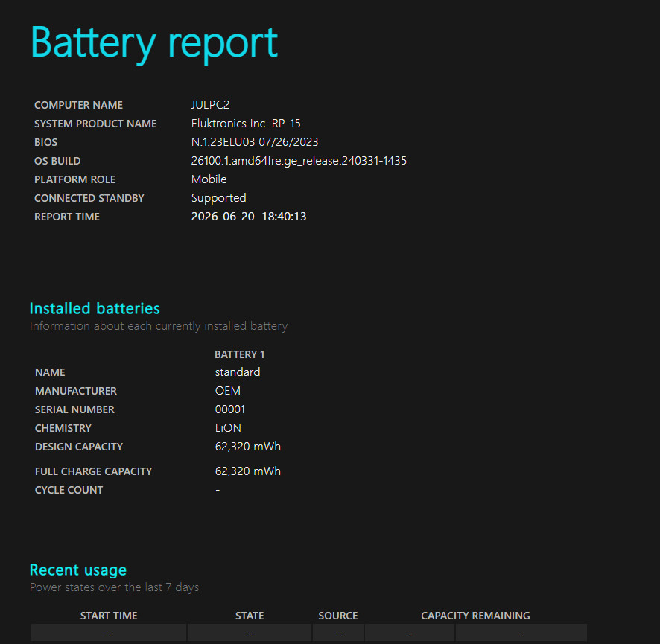Click the 'START TIME' column header
Viewport: 660px width, 644px height.
[x=109, y=616]
